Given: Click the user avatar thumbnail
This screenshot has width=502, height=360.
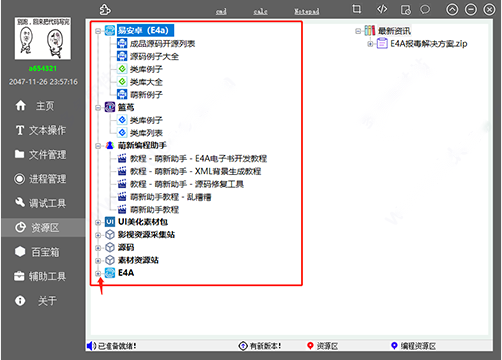Looking at the screenshot, I should point(43,39).
